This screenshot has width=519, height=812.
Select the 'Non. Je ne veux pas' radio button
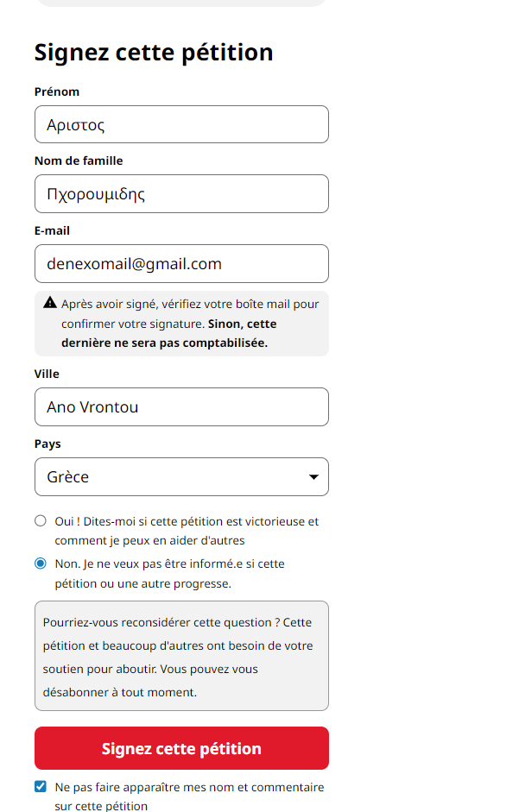click(41, 563)
